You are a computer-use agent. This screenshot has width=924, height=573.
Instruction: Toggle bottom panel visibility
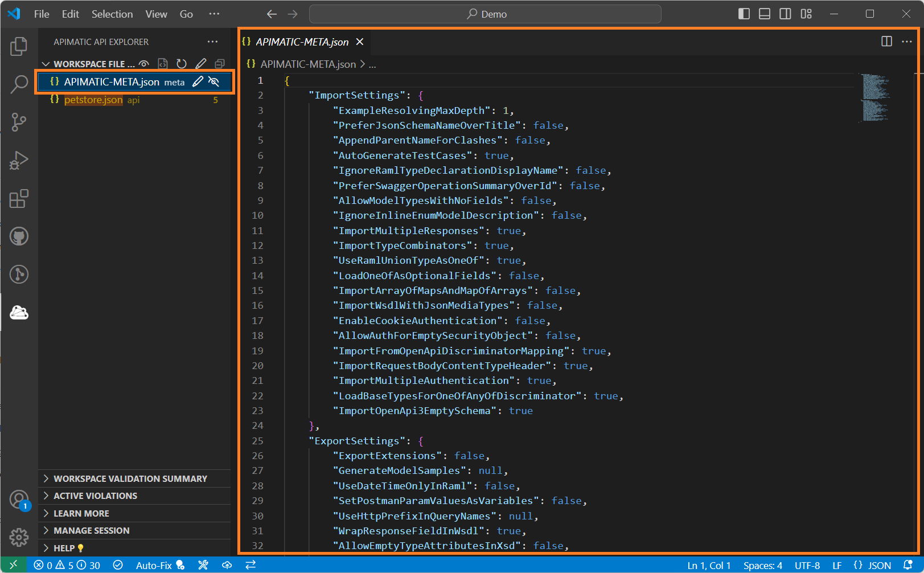coord(765,14)
